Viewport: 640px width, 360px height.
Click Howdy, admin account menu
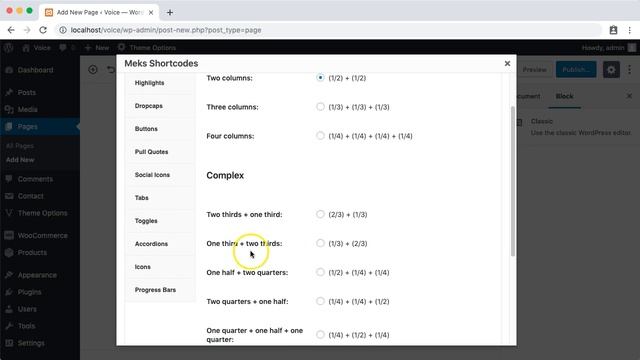[609, 48]
